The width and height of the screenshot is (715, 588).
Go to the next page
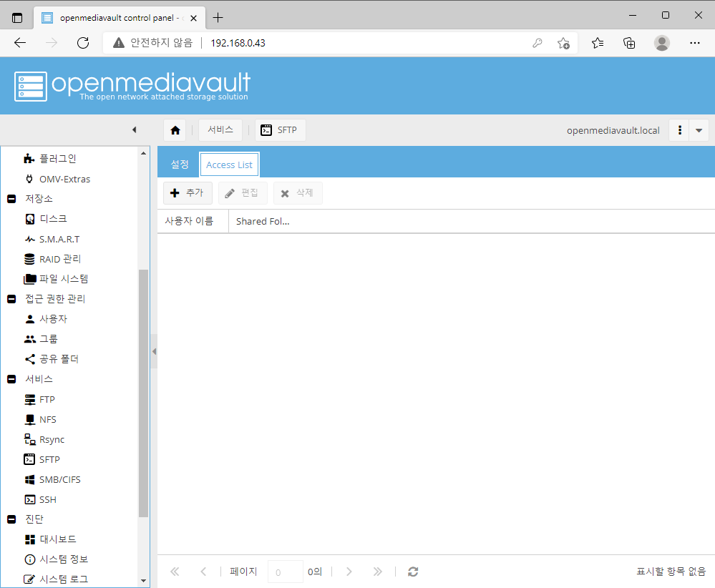coord(349,572)
